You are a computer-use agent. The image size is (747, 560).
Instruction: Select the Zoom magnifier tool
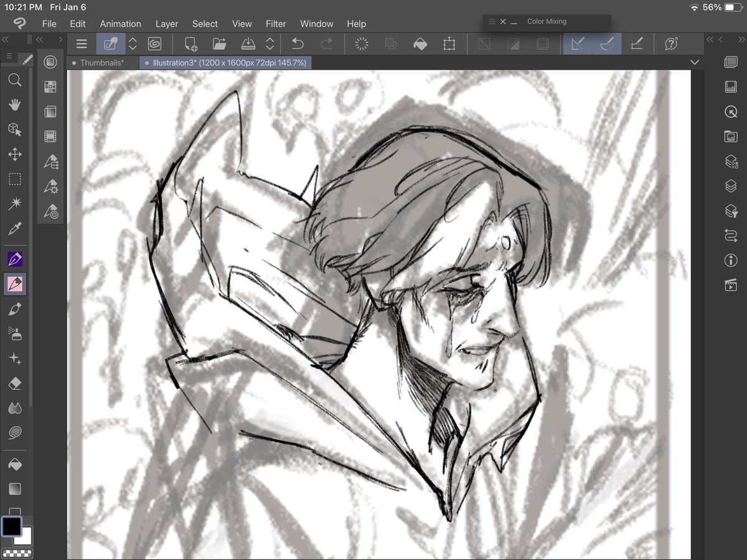pyautogui.click(x=15, y=80)
